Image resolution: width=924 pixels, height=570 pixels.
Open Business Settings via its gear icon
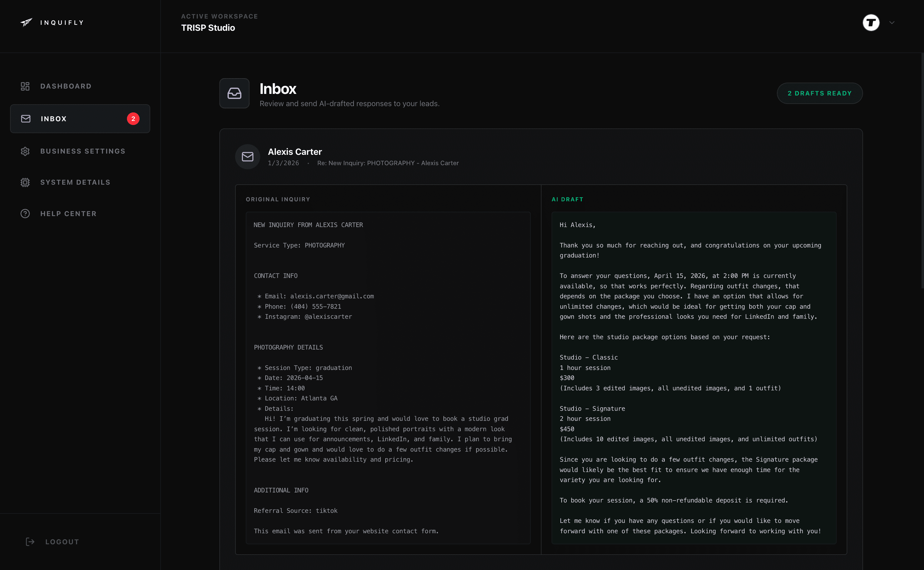[25, 151]
